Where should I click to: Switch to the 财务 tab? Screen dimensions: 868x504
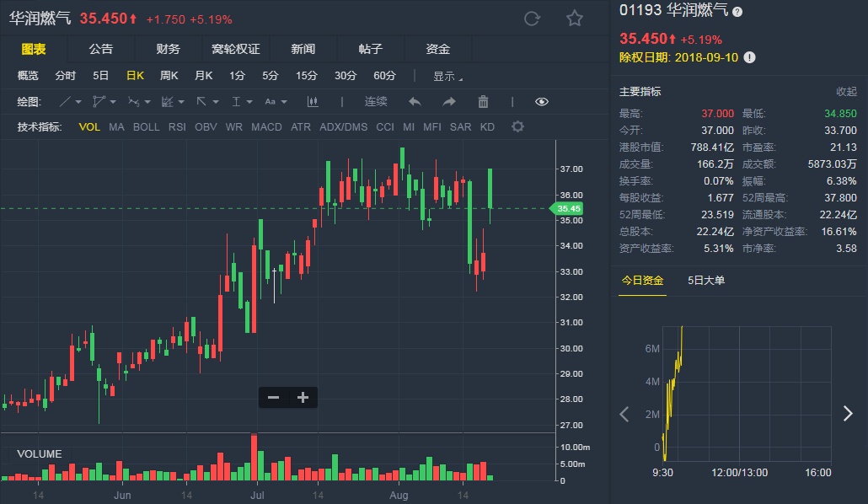[168, 50]
